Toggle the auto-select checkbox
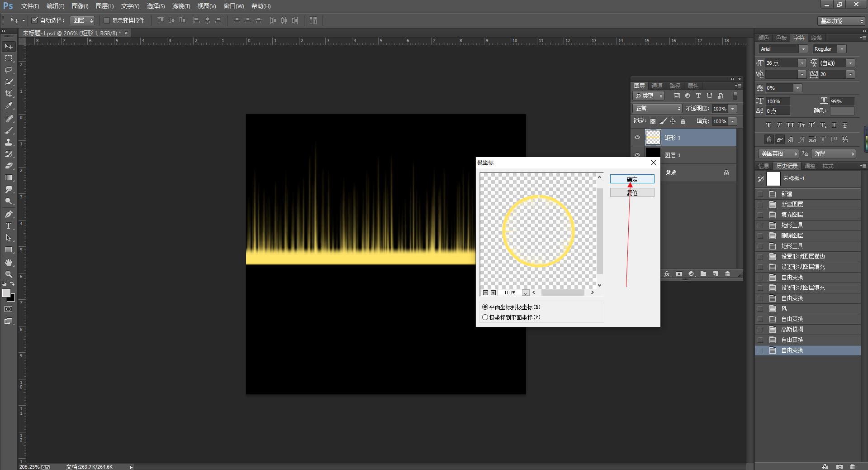 point(35,20)
